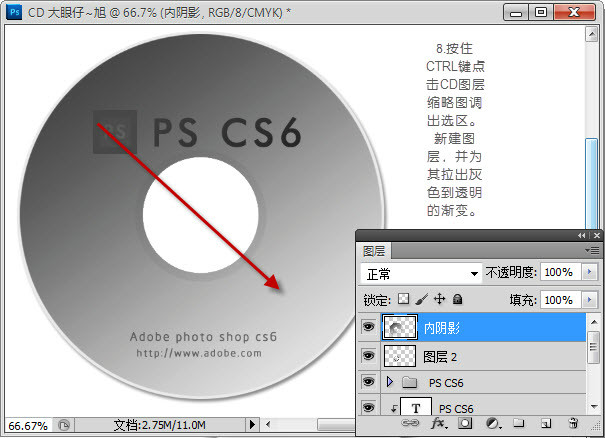Viewport: 605px width, 438px height.
Task: Hide the 内阴影 layer
Action: click(x=368, y=326)
